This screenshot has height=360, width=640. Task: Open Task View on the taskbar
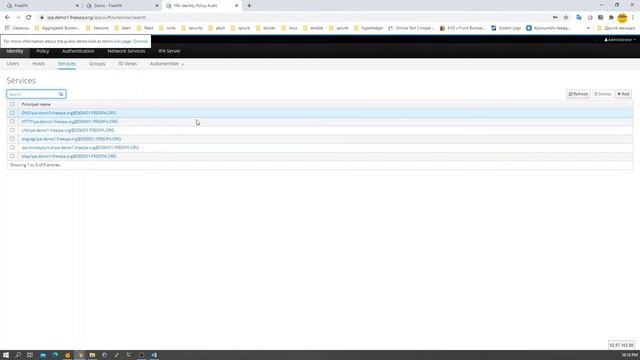coord(30,355)
